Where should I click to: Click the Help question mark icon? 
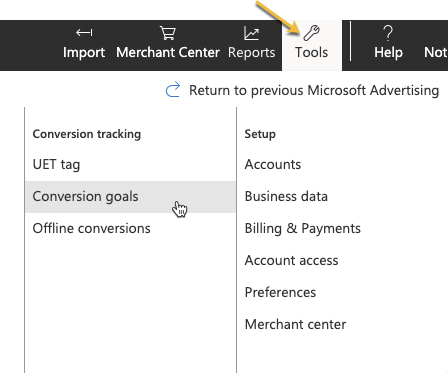(x=388, y=33)
